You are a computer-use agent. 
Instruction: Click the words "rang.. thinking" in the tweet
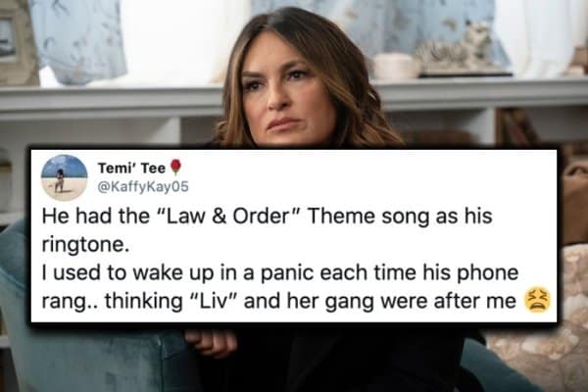click(112, 301)
